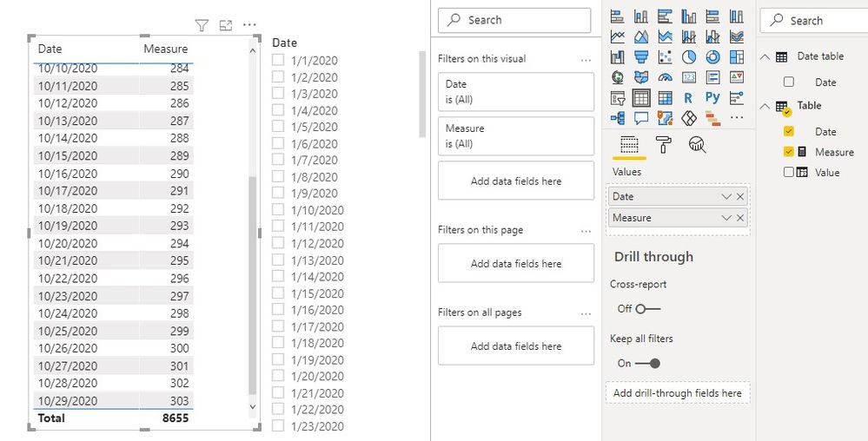This screenshot has height=441, width=868.
Task: Select the Clustered column chart visual
Action: click(689, 16)
